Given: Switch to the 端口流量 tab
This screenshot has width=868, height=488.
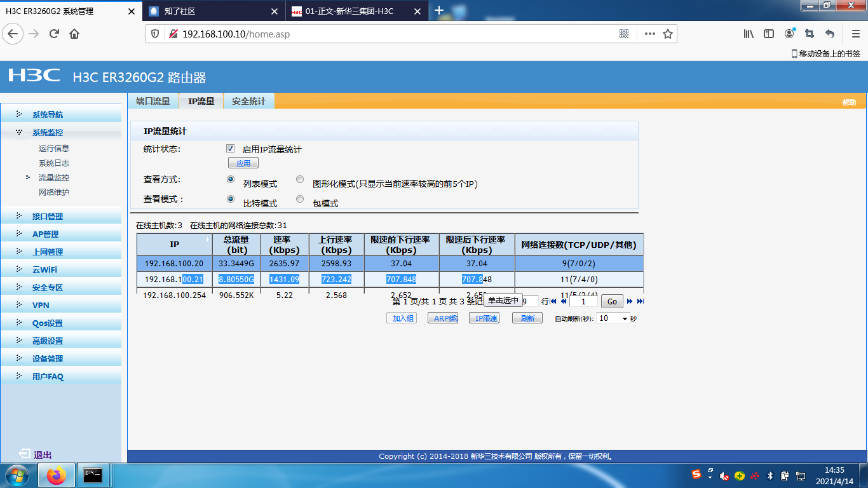Looking at the screenshot, I should point(153,101).
